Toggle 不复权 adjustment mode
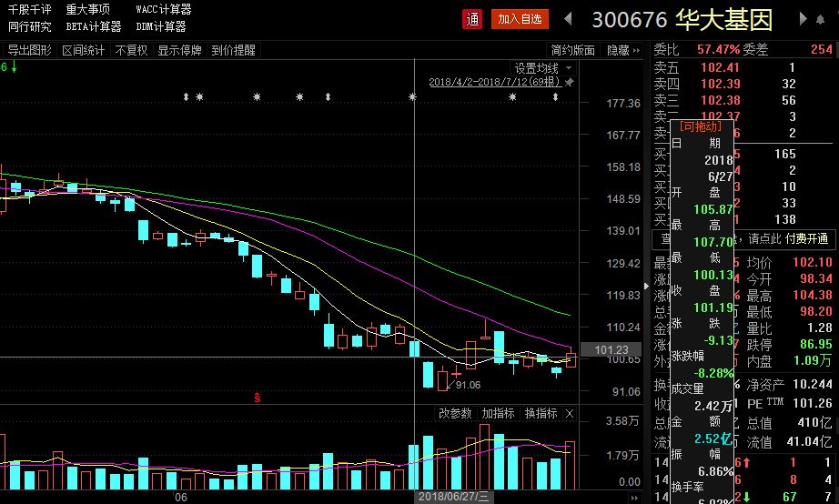The height and width of the screenshot is (504, 839). [x=131, y=50]
